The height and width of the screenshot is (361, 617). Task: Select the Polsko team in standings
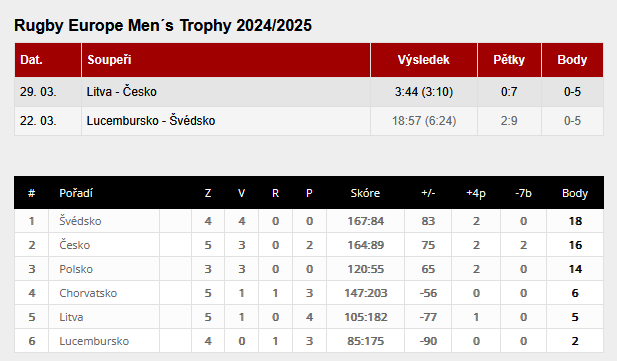pos(76,269)
